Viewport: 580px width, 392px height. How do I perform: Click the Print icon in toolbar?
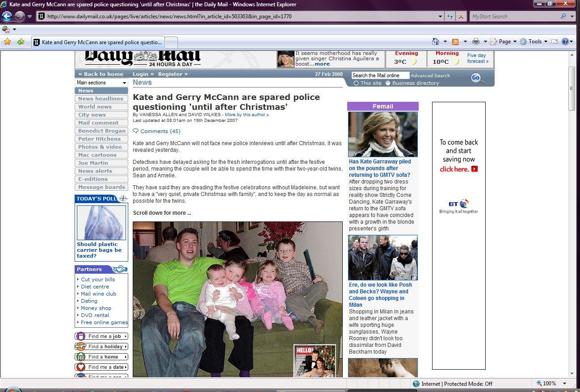[476, 42]
